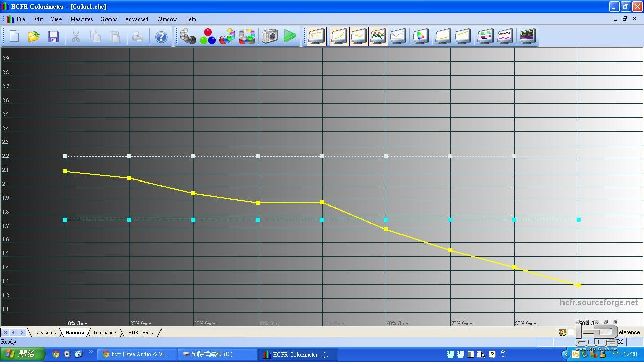Measure secondaries with the mixed colored spheres icon
Screen dimensions: 644x362
click(x=227, y=36)
